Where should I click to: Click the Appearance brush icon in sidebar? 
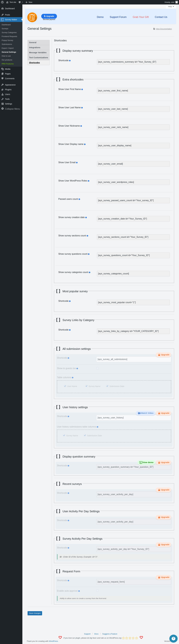(x=3, y=85)
